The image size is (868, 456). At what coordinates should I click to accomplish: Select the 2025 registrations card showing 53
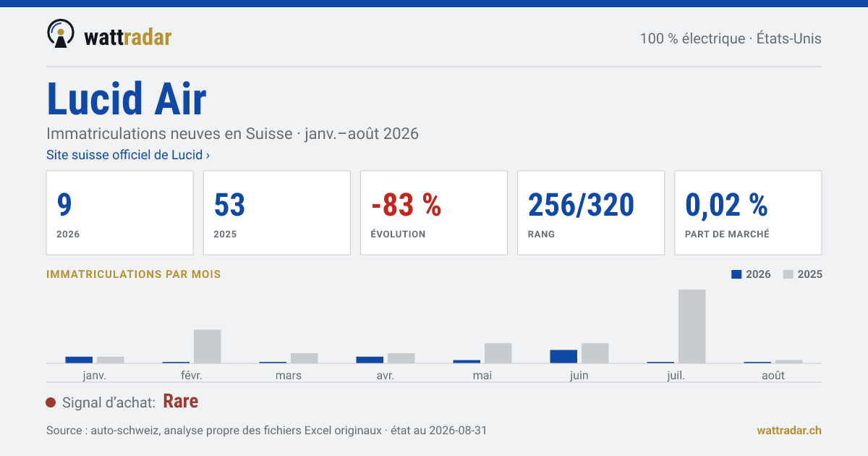pos(277,213)
